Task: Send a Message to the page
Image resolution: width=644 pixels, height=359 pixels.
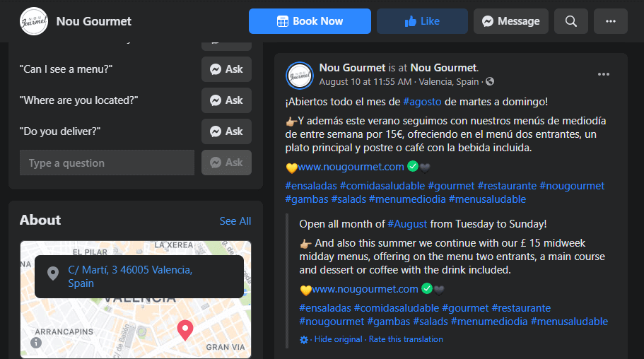Action: coord(510,21)
